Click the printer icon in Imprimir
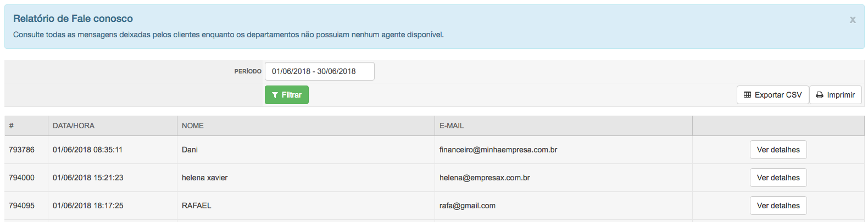 coord(820,95)
